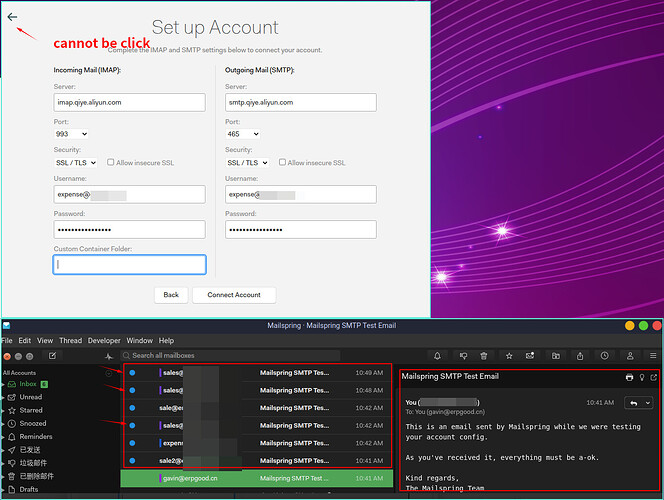The image size is (664, 500).
Task: Open the IMAP port 993 dropdown
Action: click(71, 134)
